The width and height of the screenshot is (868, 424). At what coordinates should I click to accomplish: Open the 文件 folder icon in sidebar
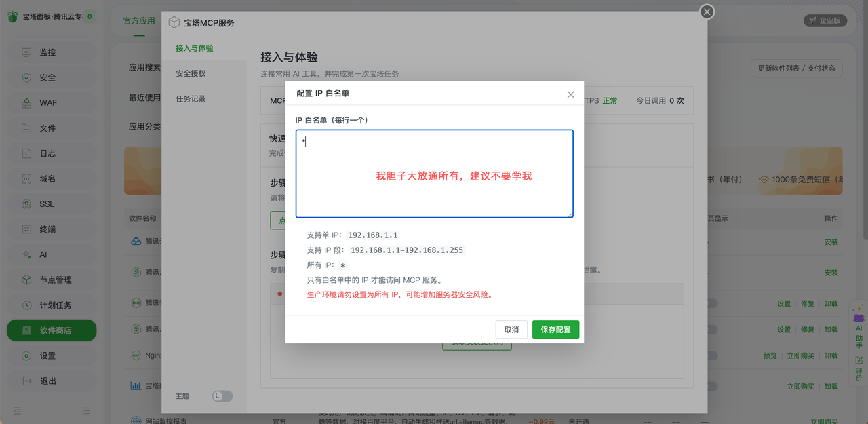point(26,128)
